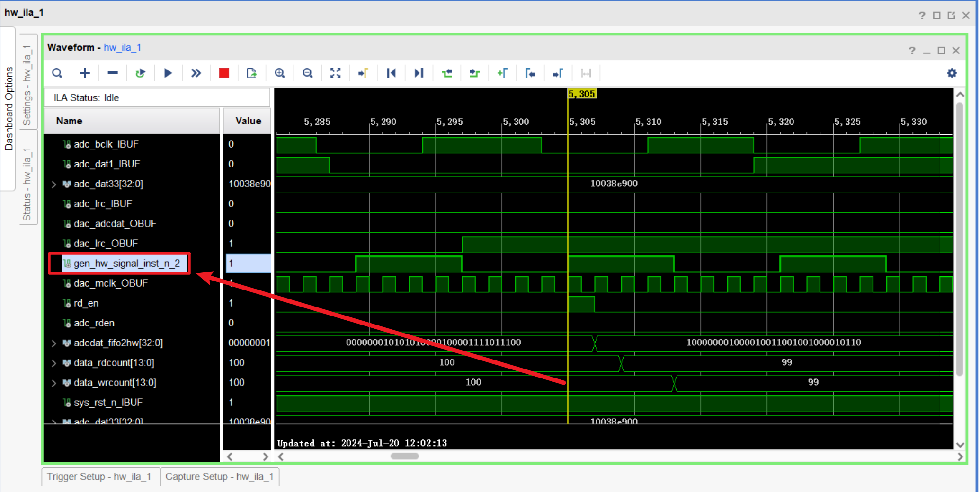Viewport: 980px width, 492px height.
Task: Select the dac_mclk_OBUF signal
Action: click(x=111, y=283)
